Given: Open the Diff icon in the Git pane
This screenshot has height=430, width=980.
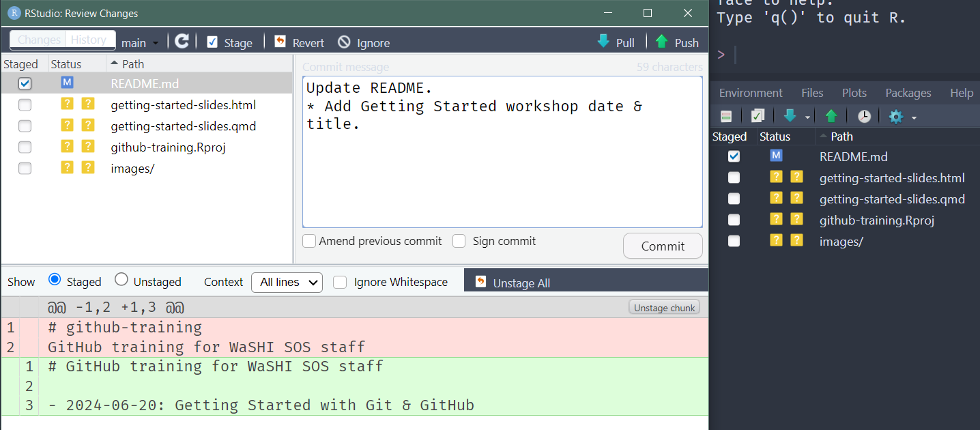Looking at the screenshot, I should click(727, 116).
